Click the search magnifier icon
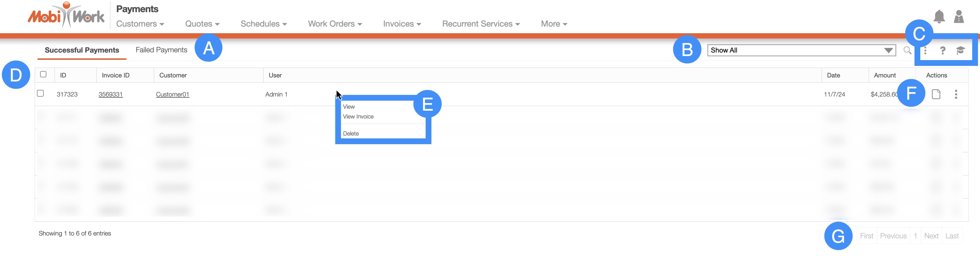The height and width of the screenshot is (256, 980). pyautogui.click(x=907, y=50)
